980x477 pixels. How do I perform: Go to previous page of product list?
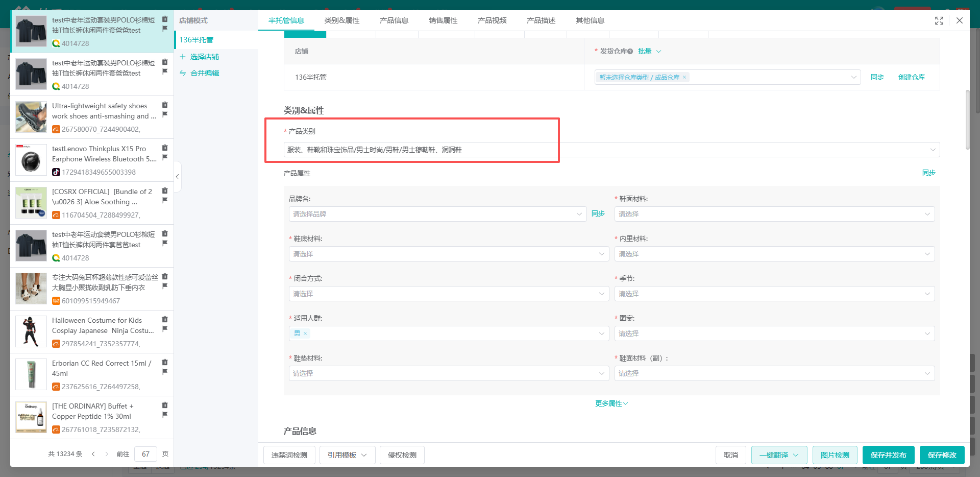93,454
